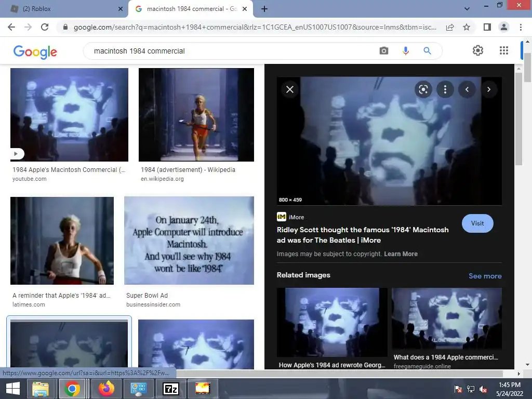Launch Firefox from taskbar

click(x=106, y=389)
